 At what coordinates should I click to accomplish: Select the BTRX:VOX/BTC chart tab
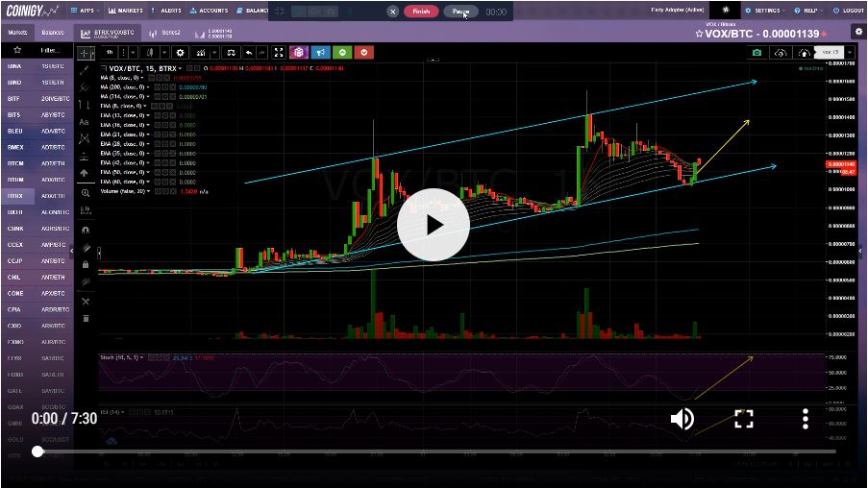click(108, 34)
